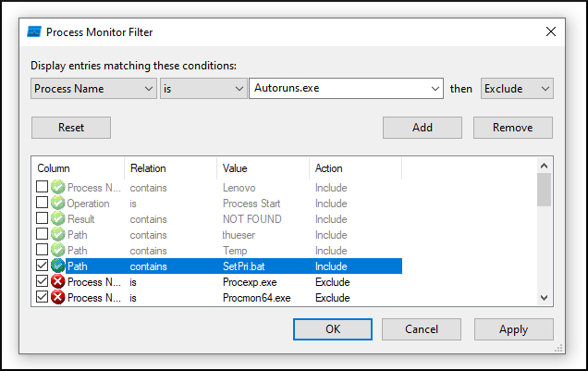This screenshot has height=371, width=588.
Task: Uncheck the Procexp.exe exclude filter
Action: [x=43, y=282]
